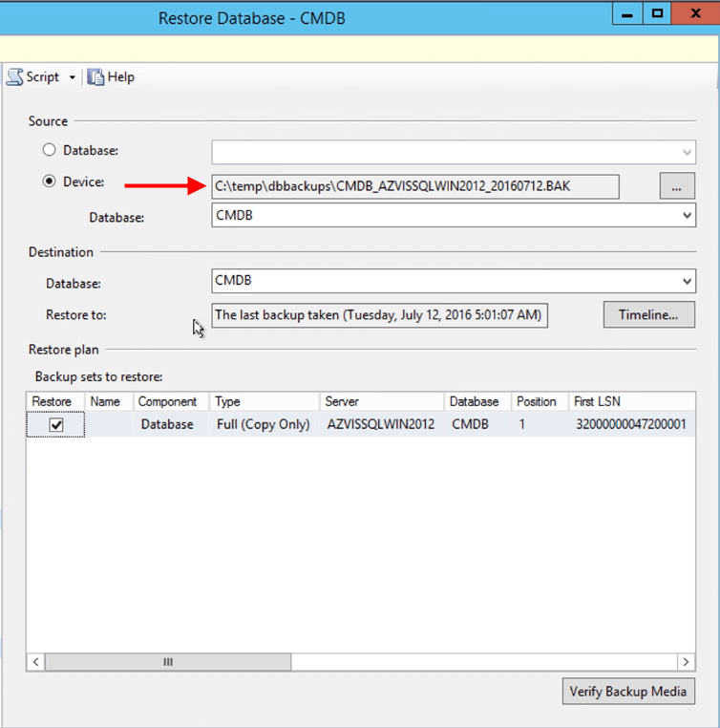
Task: Uncheck the Restore checkbox for backup set
Action: tap(56, 425)
